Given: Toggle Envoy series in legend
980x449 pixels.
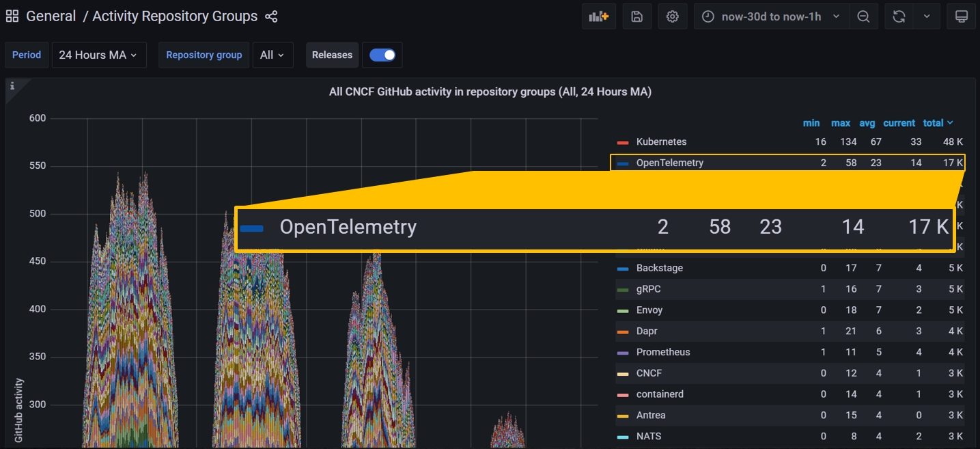Looking at the screenshot, I should [649, 310].
